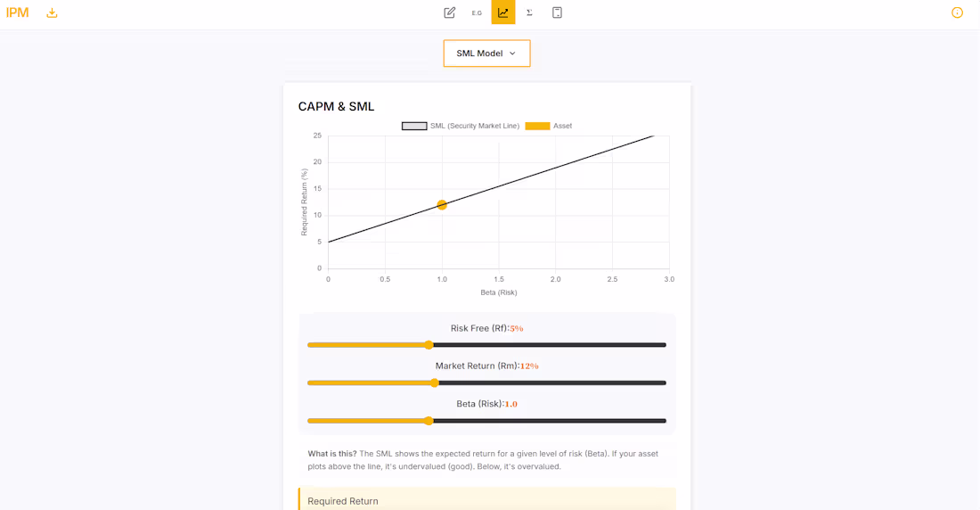
Task: Open the sigma formulas tab
Action: pos(530,12)
